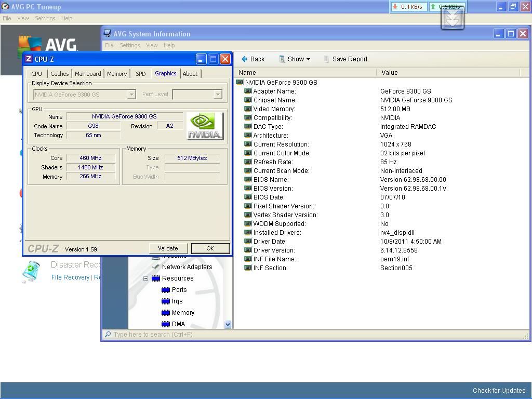
Task: Click the icon next to DAC Type
Action: pos(248,126)
